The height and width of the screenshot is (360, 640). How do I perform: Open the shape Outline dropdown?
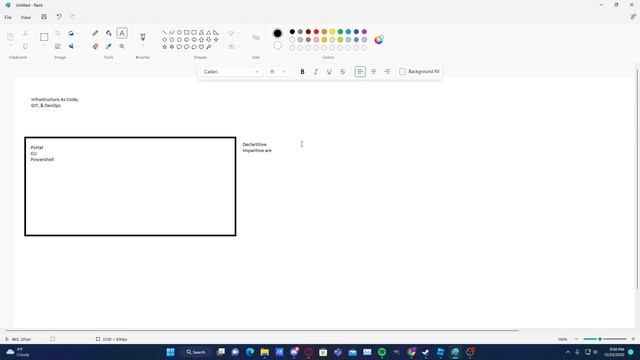pos(233,33)
